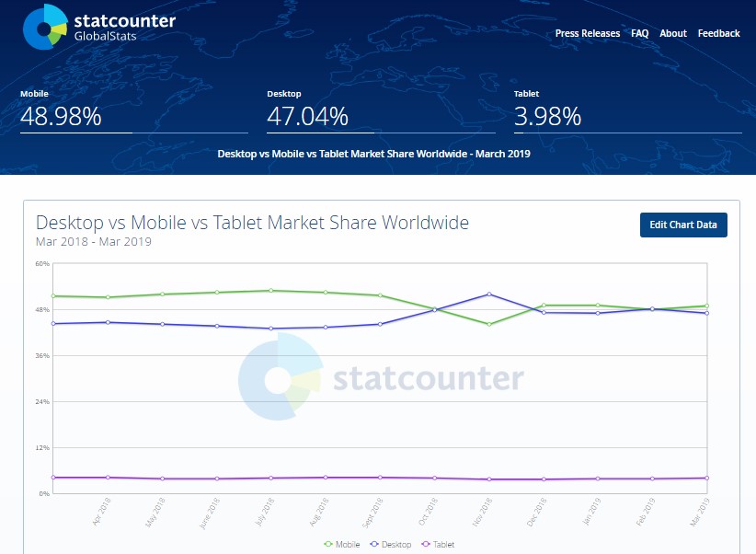Viewport: 756px width, 554px height.
Task: Click the statcounter watermark in the chart
Action: click(381, 376)
